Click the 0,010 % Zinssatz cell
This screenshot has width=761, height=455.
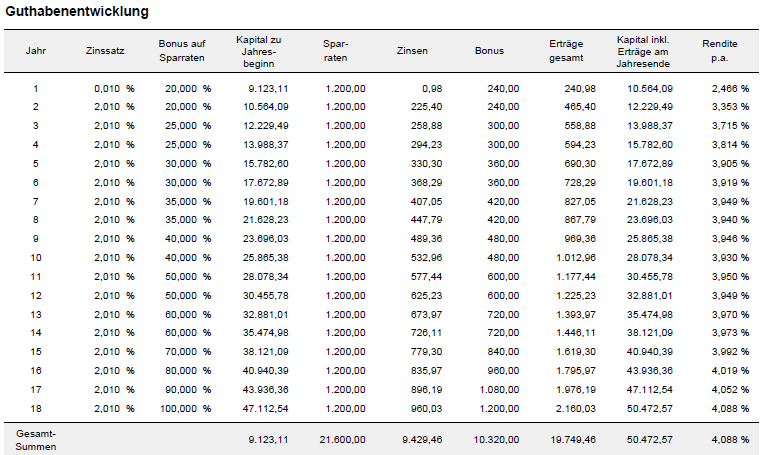click(113, 88)
